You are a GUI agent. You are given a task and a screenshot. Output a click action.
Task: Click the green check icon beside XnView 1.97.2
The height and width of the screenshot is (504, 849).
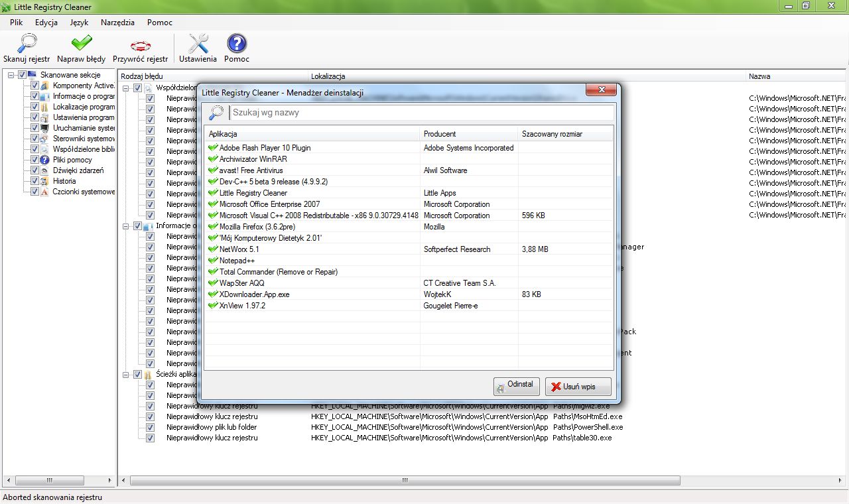click(213, 306)
